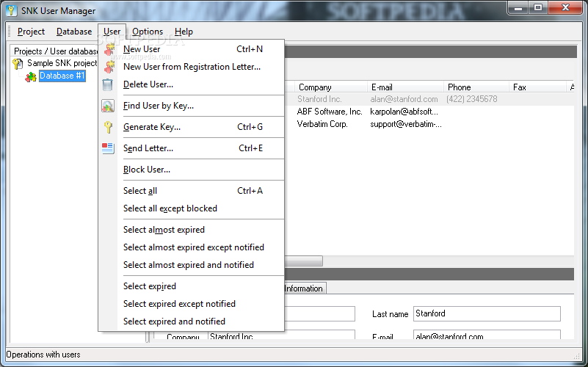Sort by the Company column header
Image resolution: width=588 pixels, height=367 pixels.
coord(331,87)
